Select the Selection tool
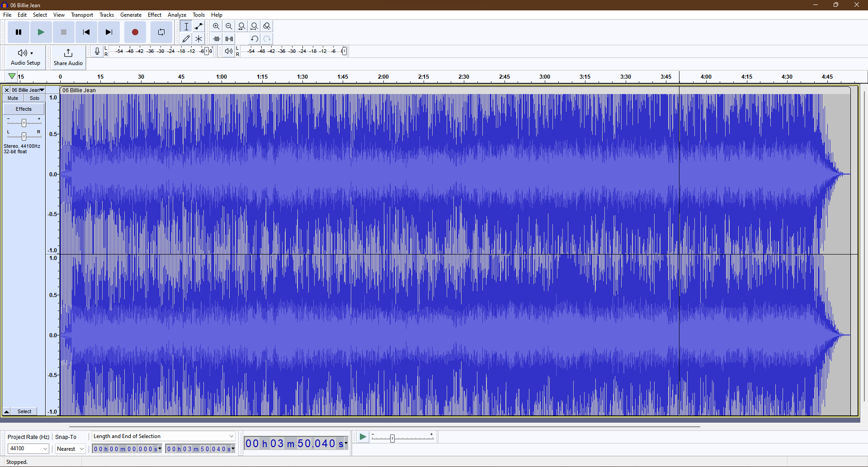 pyautogui.click(x=186, y=26)
